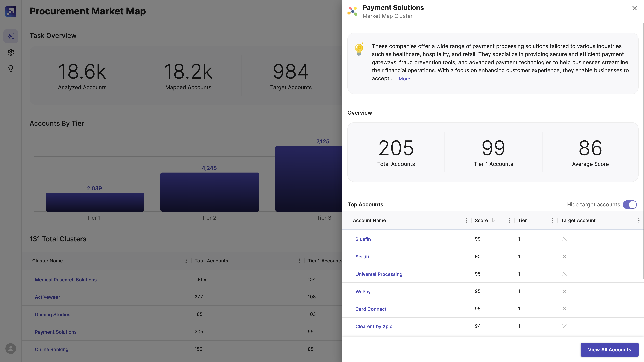
Task: Open the lightbulb insights sidebar icon
Action: point(11,68)
